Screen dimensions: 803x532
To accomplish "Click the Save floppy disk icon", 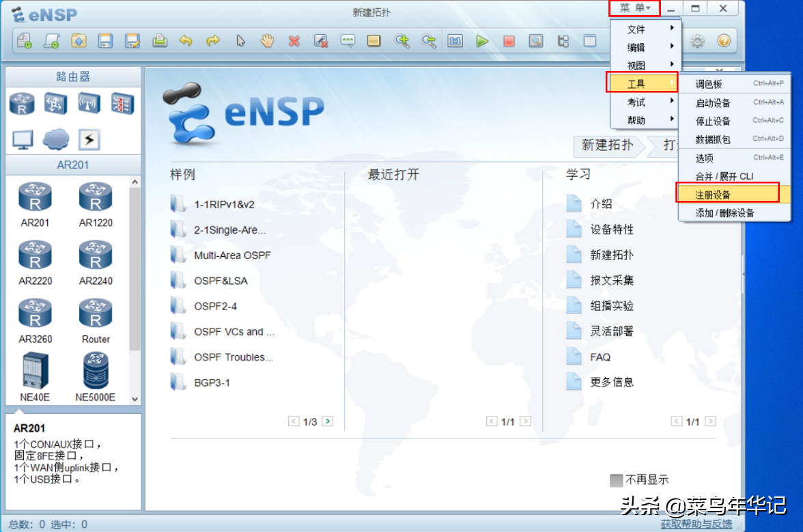I will pos(105,40).
